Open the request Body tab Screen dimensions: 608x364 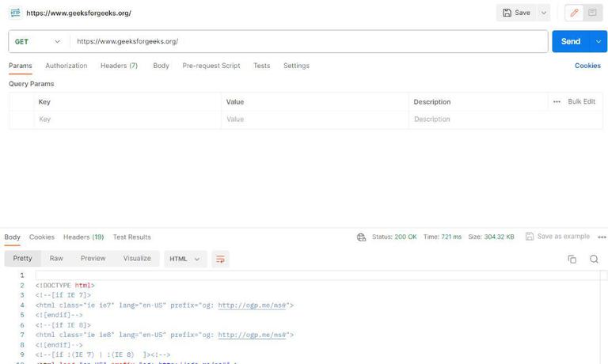[161, 66]
